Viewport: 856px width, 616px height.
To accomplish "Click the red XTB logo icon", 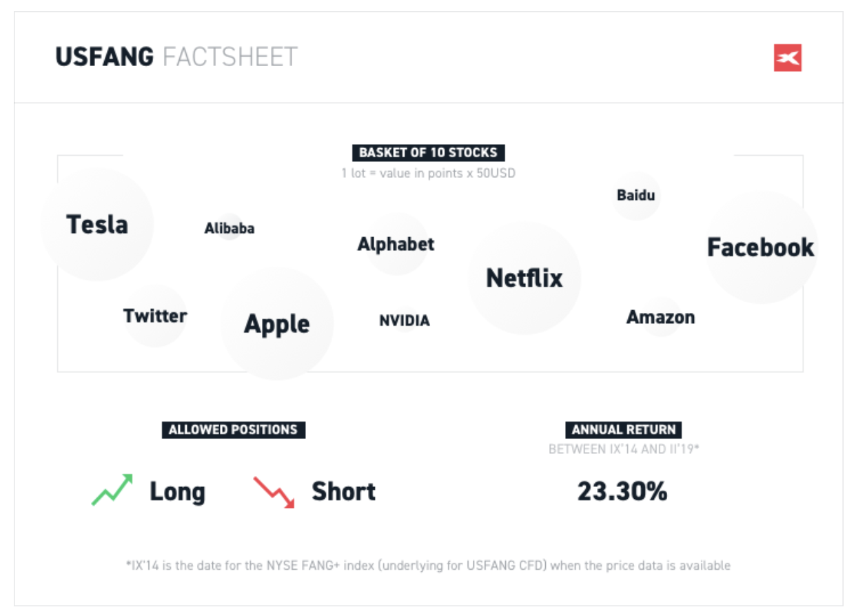I will (x=787, y=58).
